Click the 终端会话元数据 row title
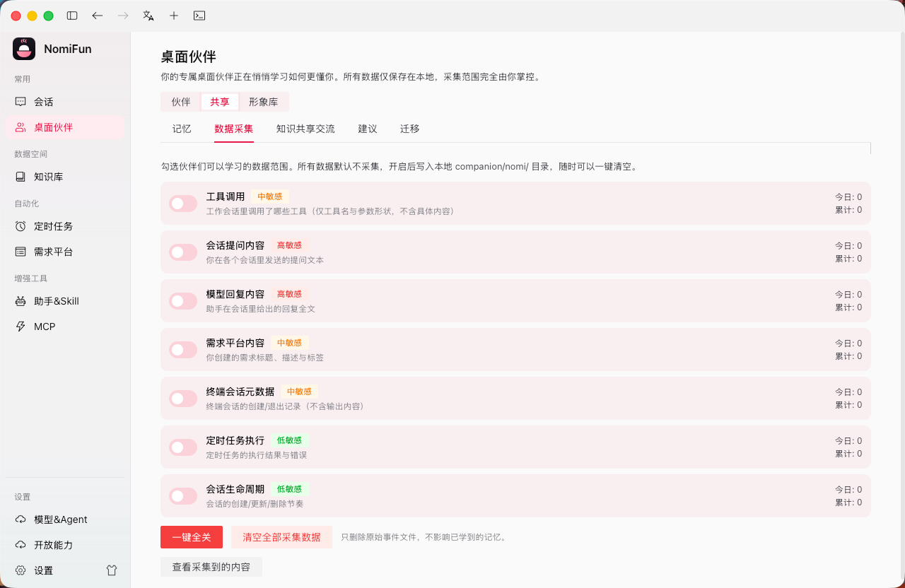 pos(240,392)
